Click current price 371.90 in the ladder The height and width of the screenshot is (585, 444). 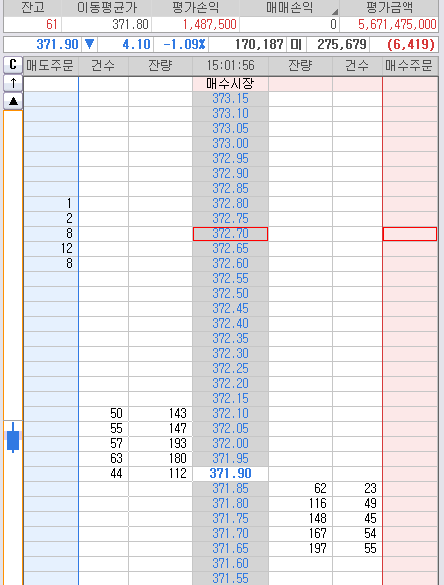pos(230,473)
